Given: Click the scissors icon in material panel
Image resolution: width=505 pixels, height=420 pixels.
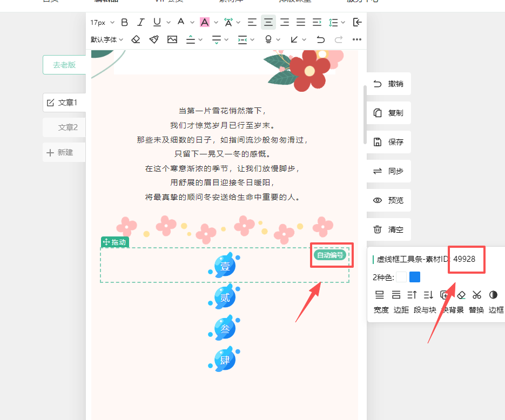Looking at the screenshot, I should point(477,295).
